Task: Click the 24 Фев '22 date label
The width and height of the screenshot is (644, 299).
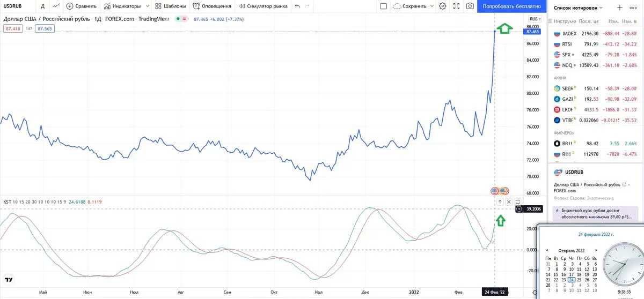Action: [x=494, y=292]
